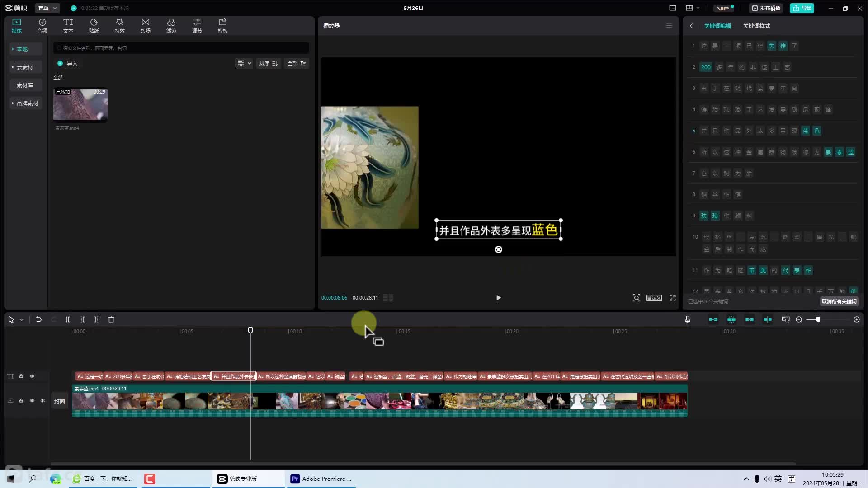Click the rotate handle under subtitle box
868x488 pixels.
point(499,249)
